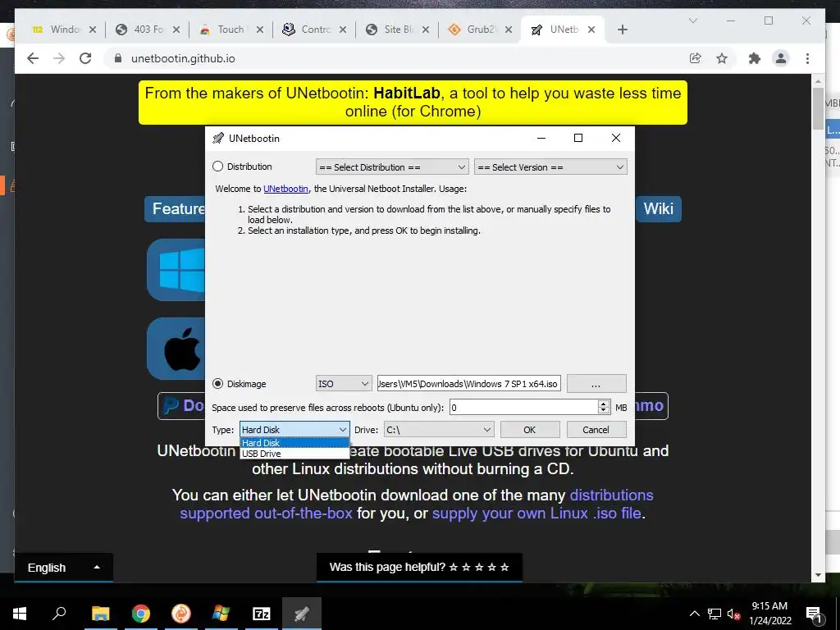
Task: Increase preserve space with up arrow
Action: click(604, 404)
